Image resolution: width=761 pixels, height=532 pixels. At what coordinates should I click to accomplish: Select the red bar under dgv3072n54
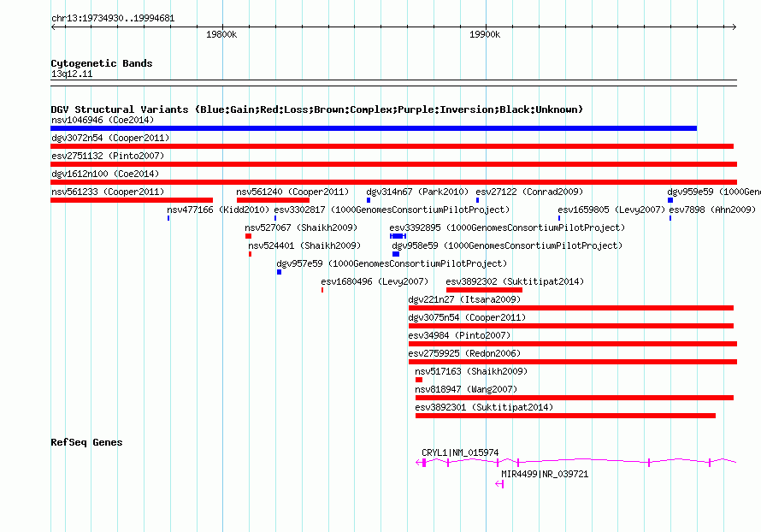[x=392, y=146]
